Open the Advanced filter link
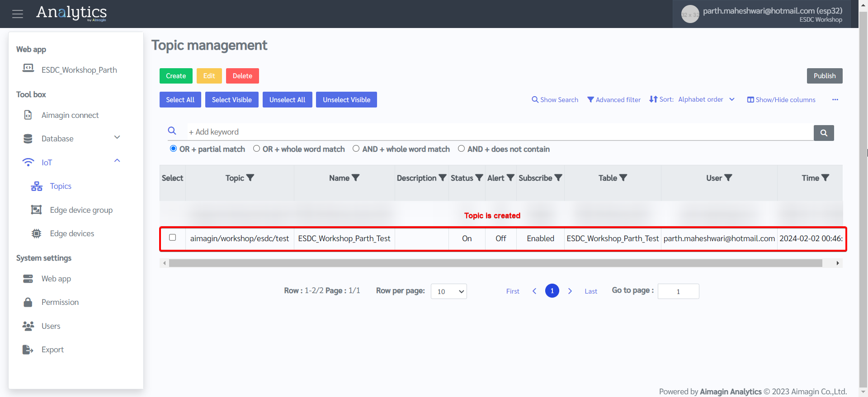The width and height of the screenshot is (868, 397). (614, 100)
